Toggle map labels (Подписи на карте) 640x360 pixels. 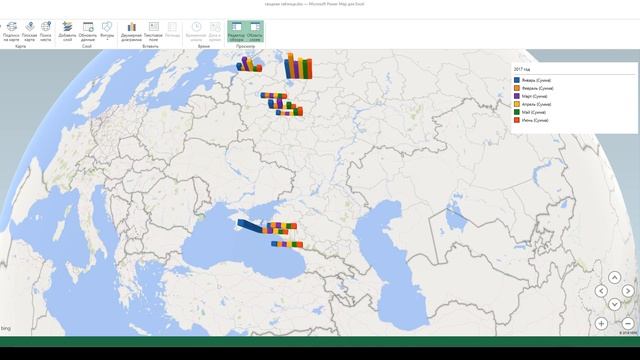(x=11, y=31)
